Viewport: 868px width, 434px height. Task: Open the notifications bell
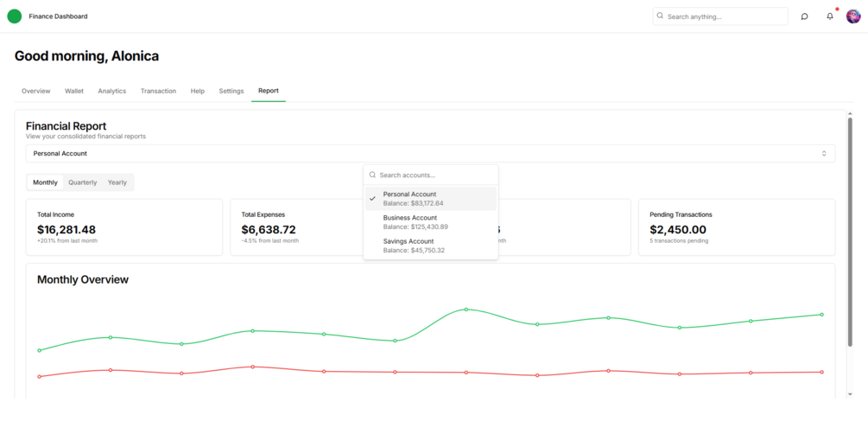point(830,16)
